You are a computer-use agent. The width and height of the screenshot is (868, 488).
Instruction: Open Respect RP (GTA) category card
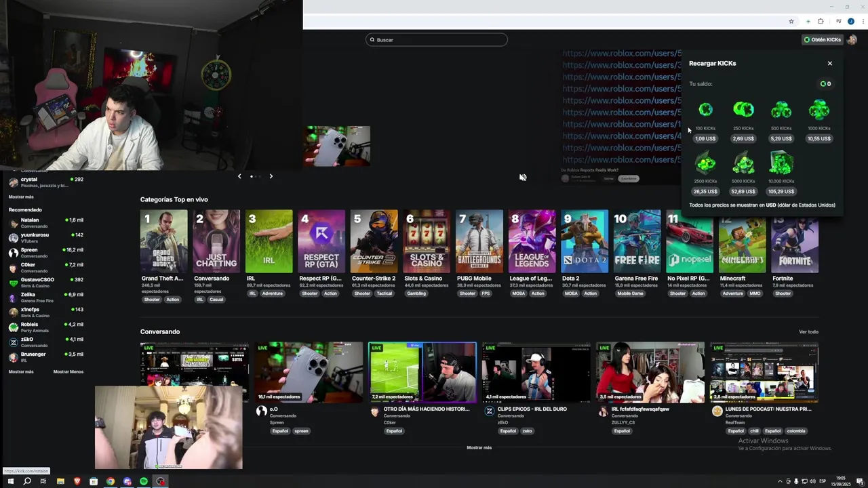click(321, 241)
